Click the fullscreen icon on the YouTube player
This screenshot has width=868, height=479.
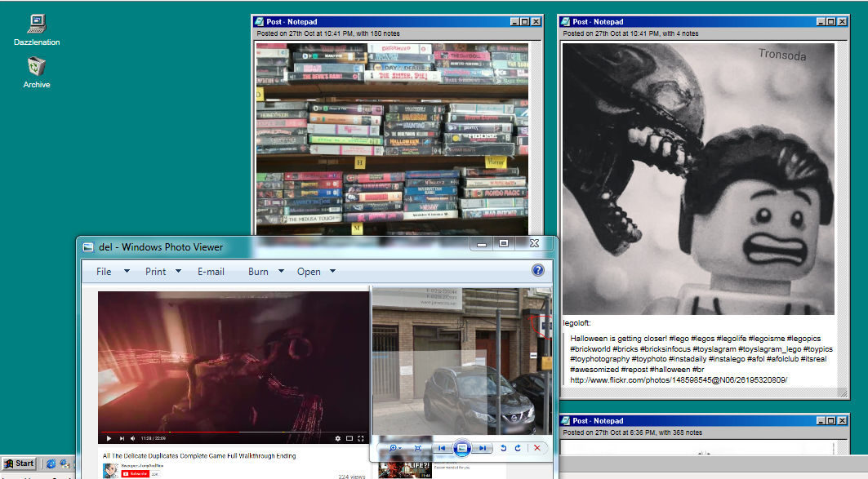[x=361, y=439]
